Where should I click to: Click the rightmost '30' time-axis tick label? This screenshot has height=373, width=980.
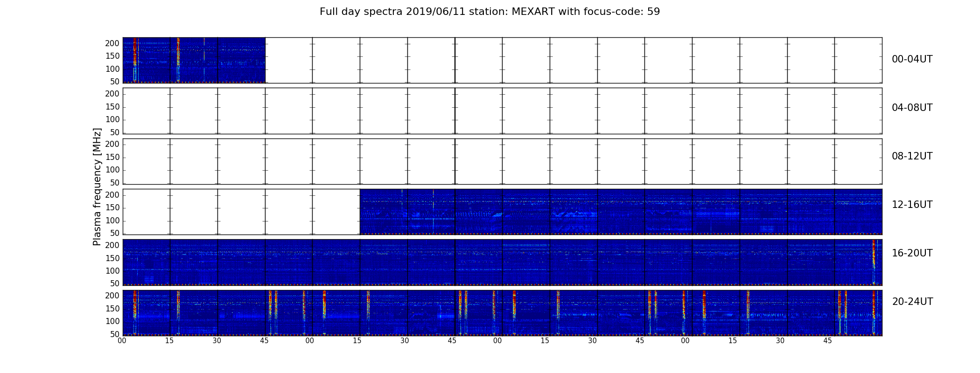[x=780, y=341]
